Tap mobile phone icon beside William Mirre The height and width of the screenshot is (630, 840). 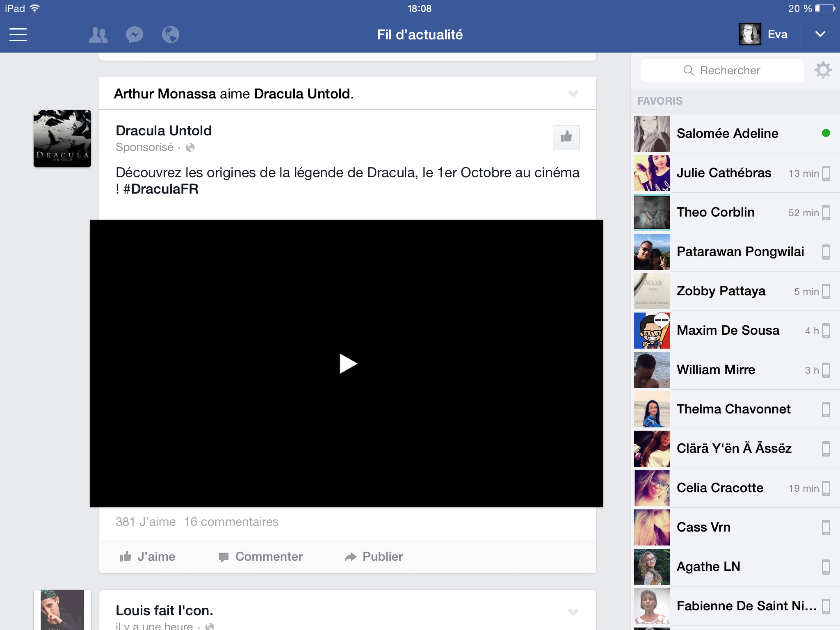tap(826, 370)
